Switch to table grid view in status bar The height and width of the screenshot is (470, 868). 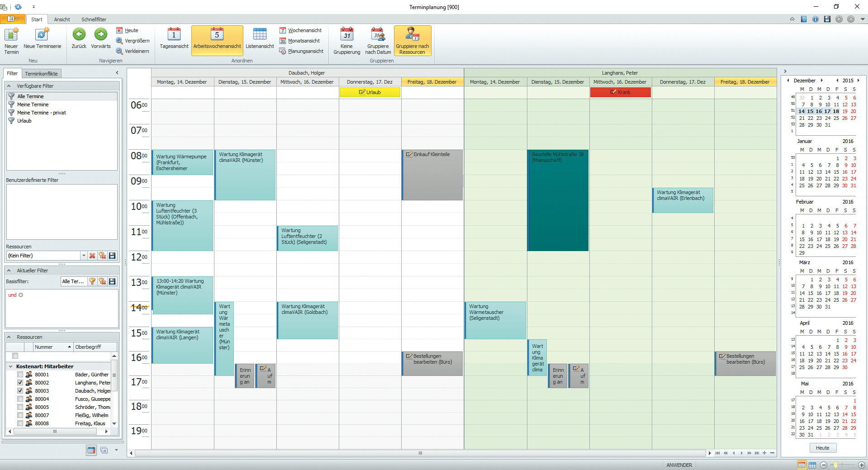point(812,465)
